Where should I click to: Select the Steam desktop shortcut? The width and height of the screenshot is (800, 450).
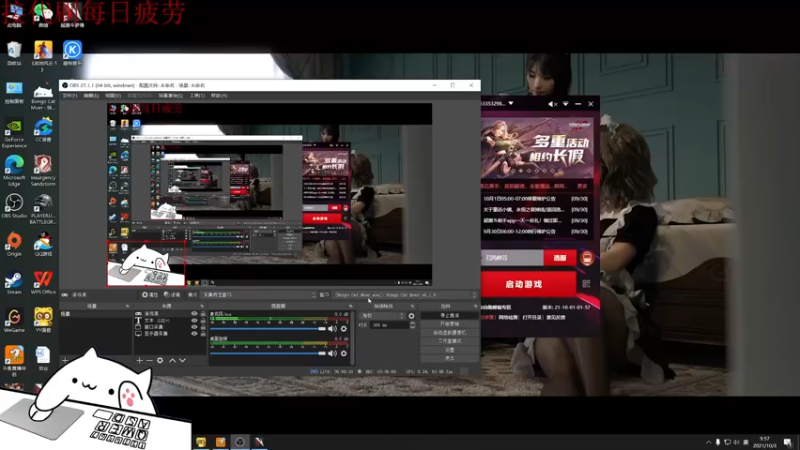(14, 283)
